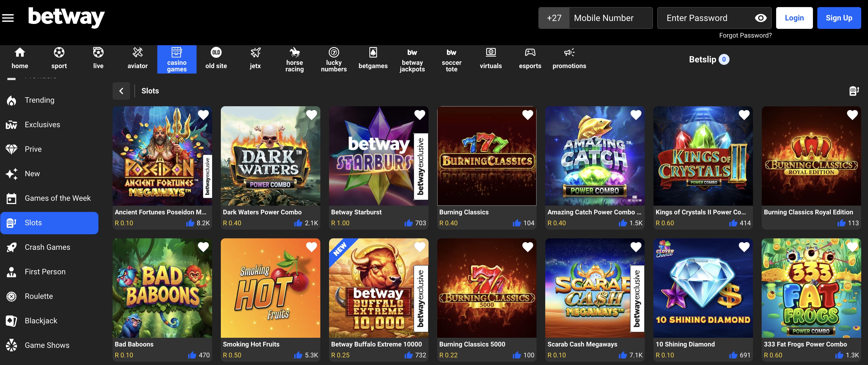Launch Burning Classics 5000 game thumbnail
The image size is (868, 365).
pyautogui.click(x=487, y=288)
